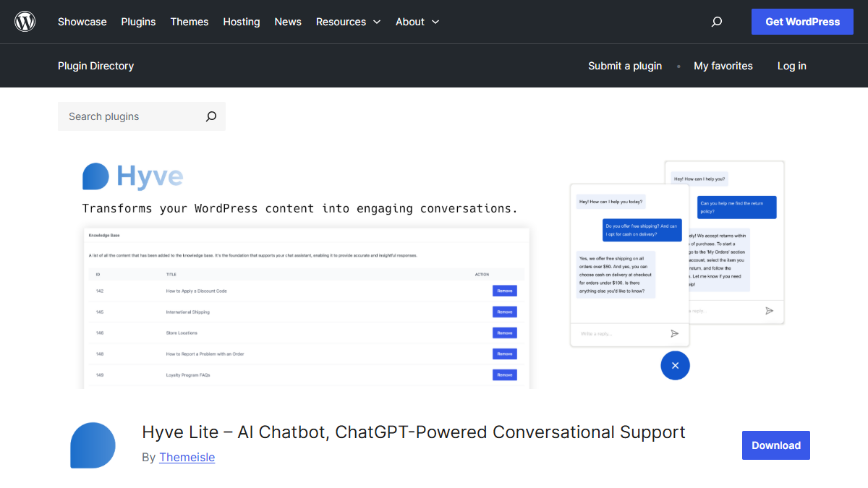Go to Themes in the top navigation
868x488 pixels.
(190, 22)
